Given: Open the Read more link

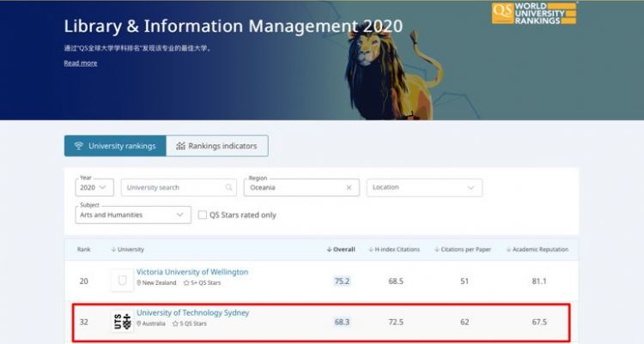Looking at the screenshot, I should pos(81,63).
